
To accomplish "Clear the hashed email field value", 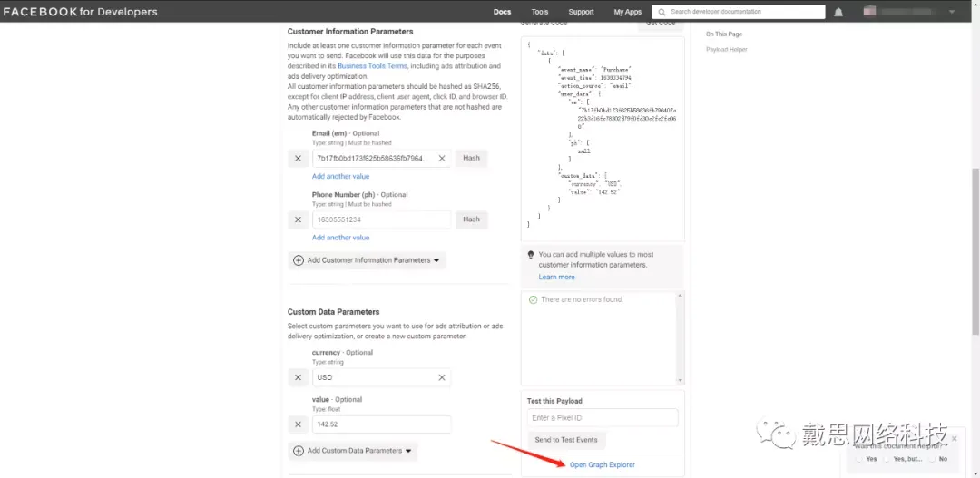I will tap(442, 159).
